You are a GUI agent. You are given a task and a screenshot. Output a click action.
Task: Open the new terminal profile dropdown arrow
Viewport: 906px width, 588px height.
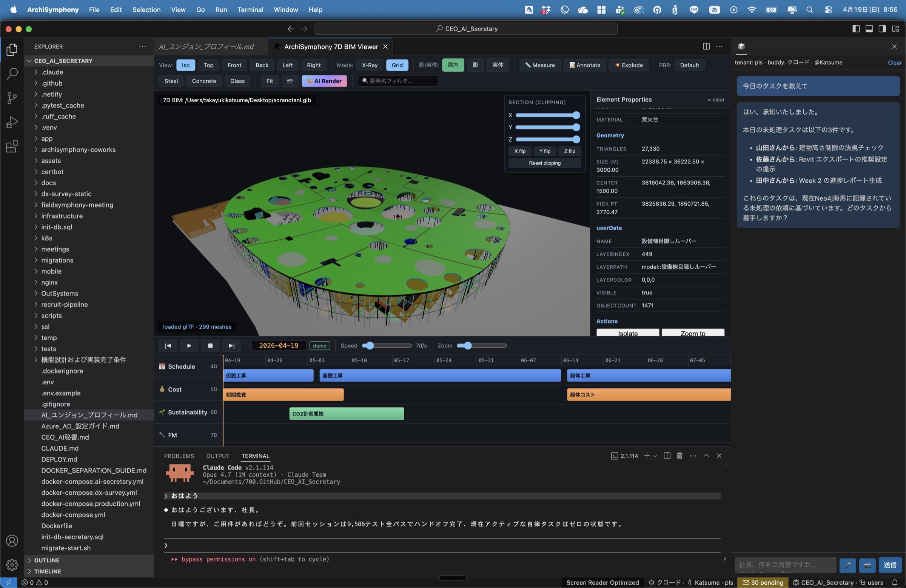coord(655,456)
